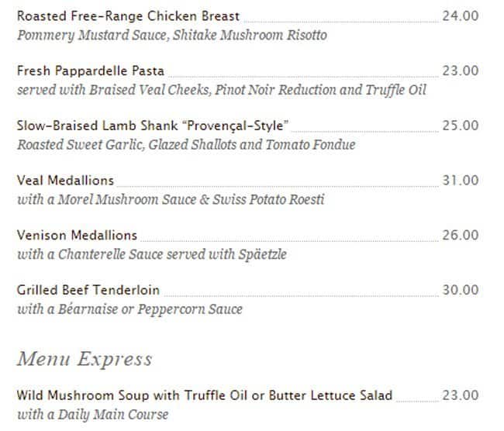Click the 31.00 veal medallions price
This screenshot has width=504, height=431.
pyautogui.click(x=461, y=181)
